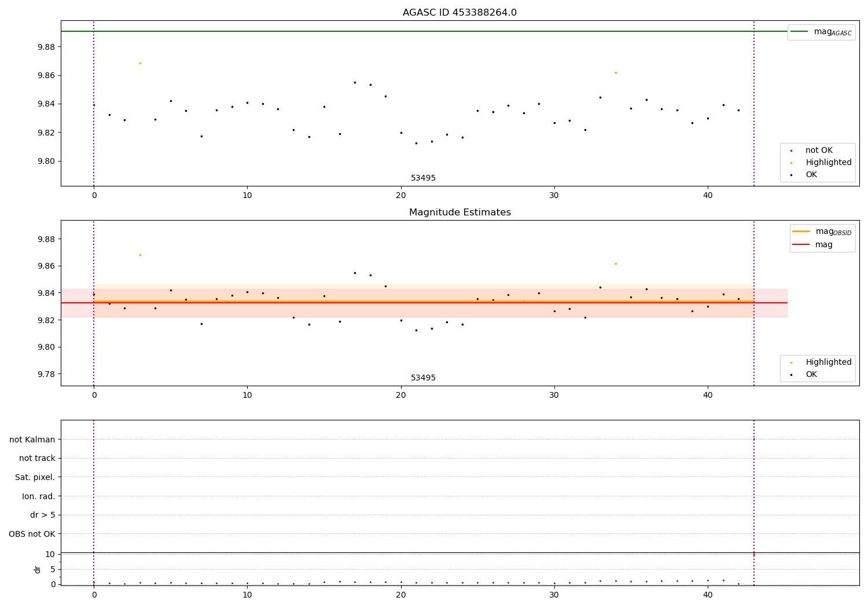This screenshot has height=608, width=868.
Task: Click the 'not track' row label
Action: click(x=37, y=459)
